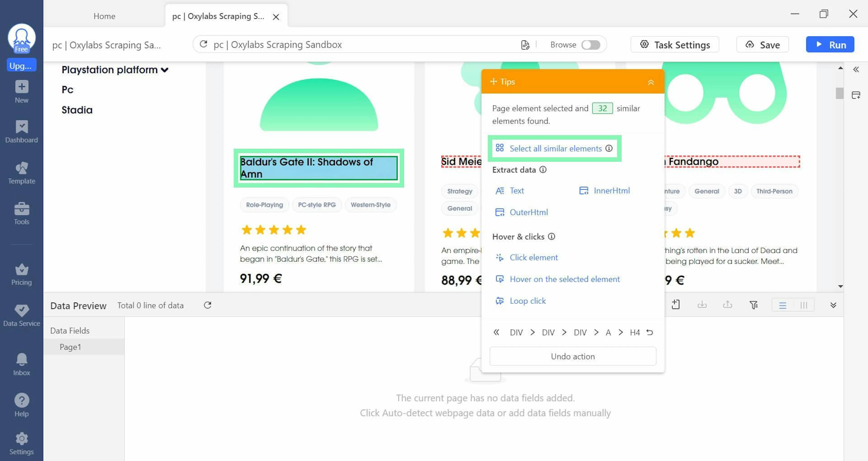The width and height of the screenshot is (868, 461).
Task: Close the pc | Oxylabs Scraping tab
Action: 276,16
